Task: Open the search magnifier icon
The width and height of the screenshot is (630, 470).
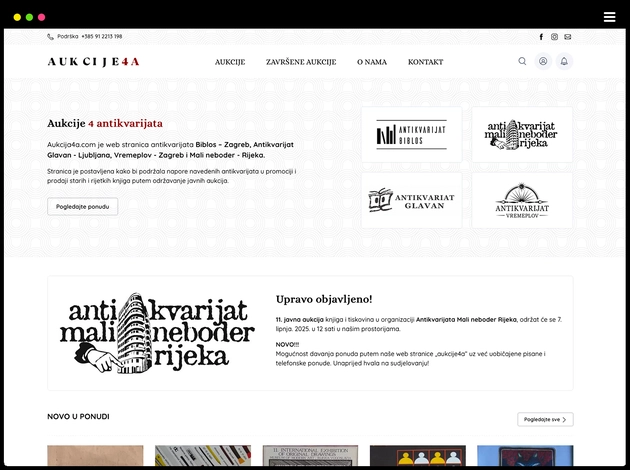Action: click(522, 61)
